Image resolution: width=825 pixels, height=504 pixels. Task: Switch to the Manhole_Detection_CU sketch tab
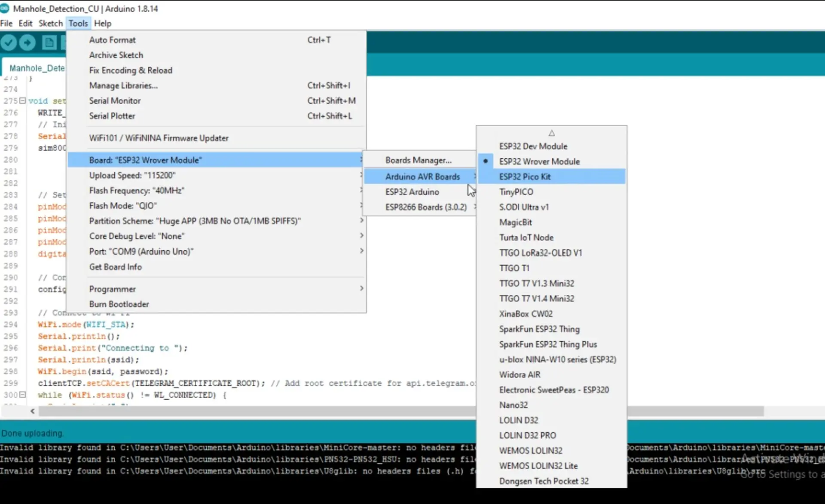tap(34, 68)
